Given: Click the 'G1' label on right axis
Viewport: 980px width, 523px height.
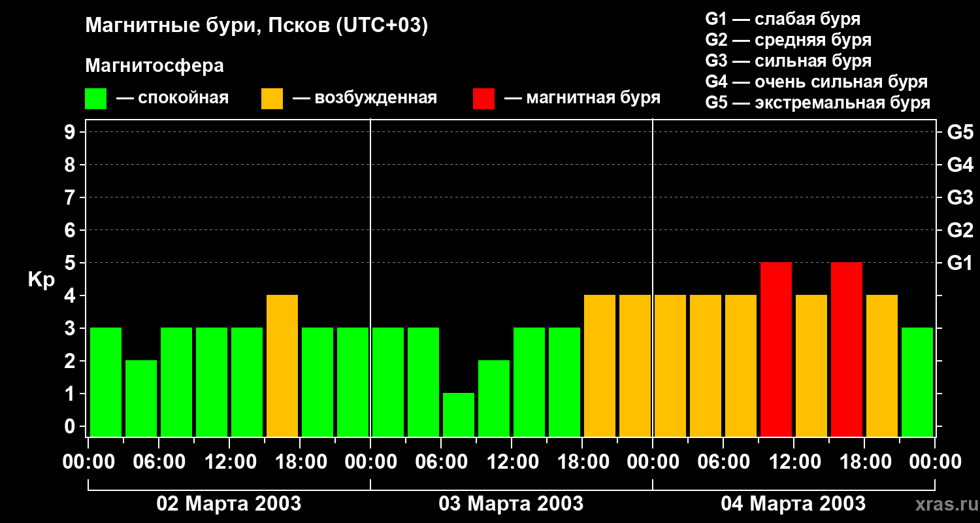Looking at the screenshot, I should tap(960, 263).
